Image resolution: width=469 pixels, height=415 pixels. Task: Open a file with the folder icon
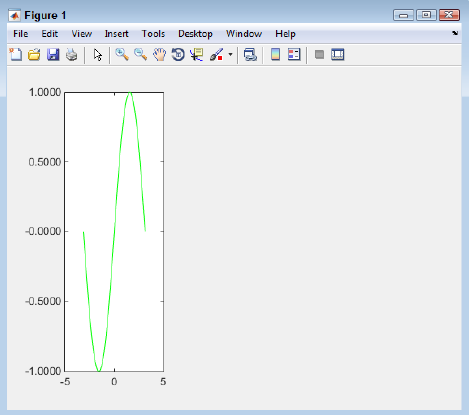tap(34, 54)
